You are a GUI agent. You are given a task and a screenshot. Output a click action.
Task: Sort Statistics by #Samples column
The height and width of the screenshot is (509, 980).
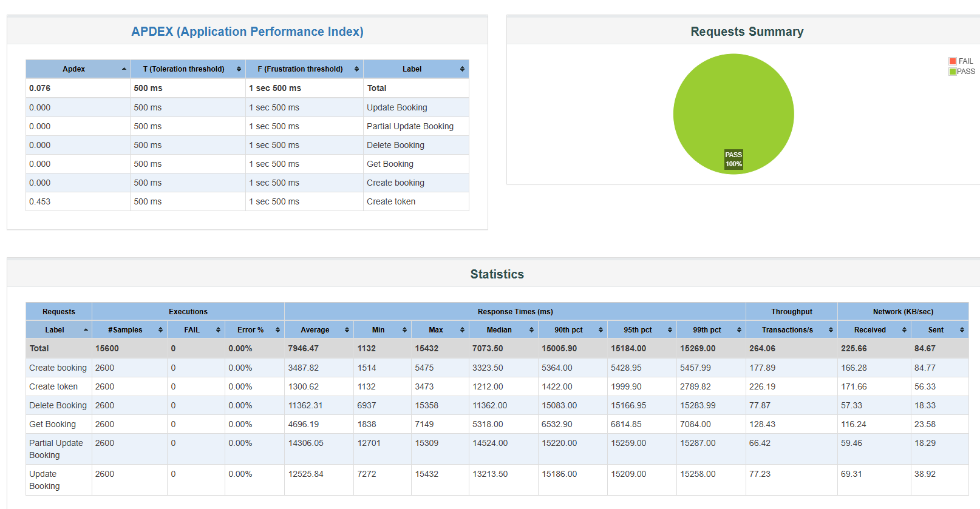pyautogui.click(x=129, y=330)
